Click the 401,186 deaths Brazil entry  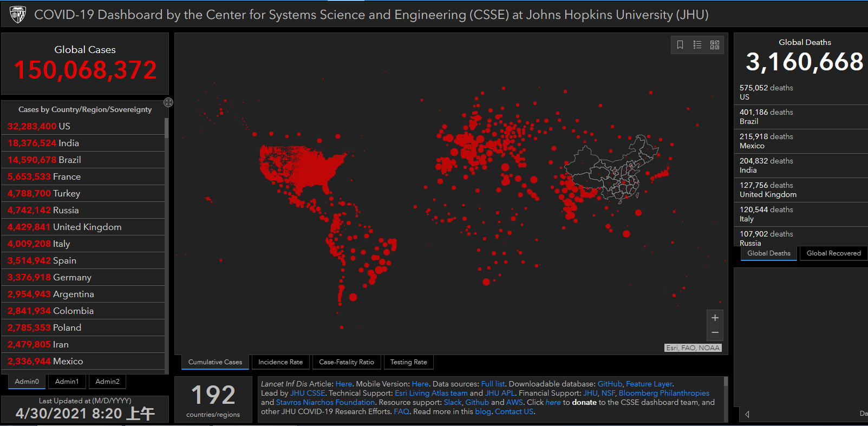(801, 117)
